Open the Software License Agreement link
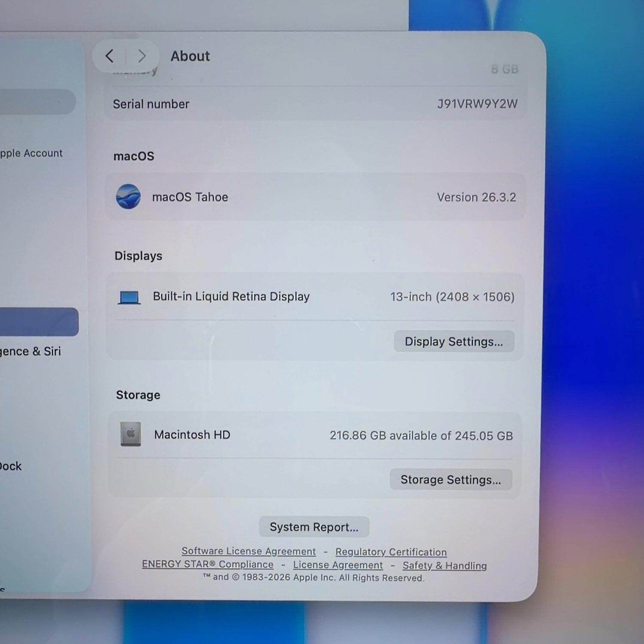644x644 pixels. pyautogui.click(x=249, y=551)
